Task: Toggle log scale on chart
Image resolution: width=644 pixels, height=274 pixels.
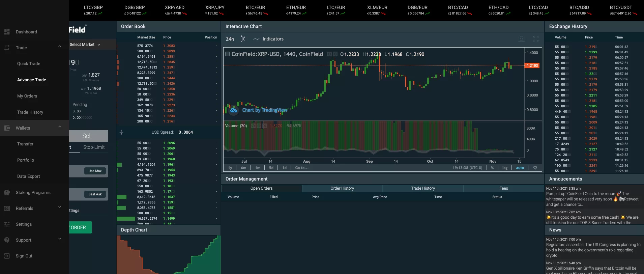Action: 505,168
